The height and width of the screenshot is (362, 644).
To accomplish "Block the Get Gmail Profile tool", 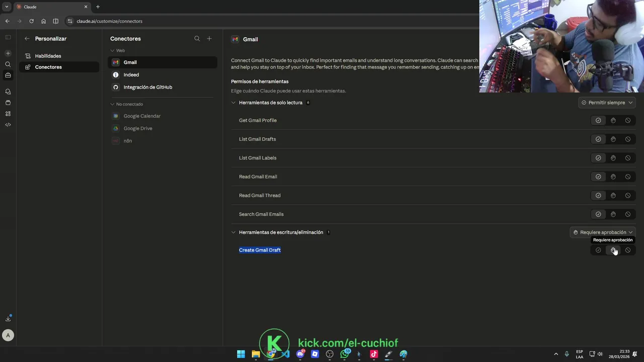I will coord(628,120).
